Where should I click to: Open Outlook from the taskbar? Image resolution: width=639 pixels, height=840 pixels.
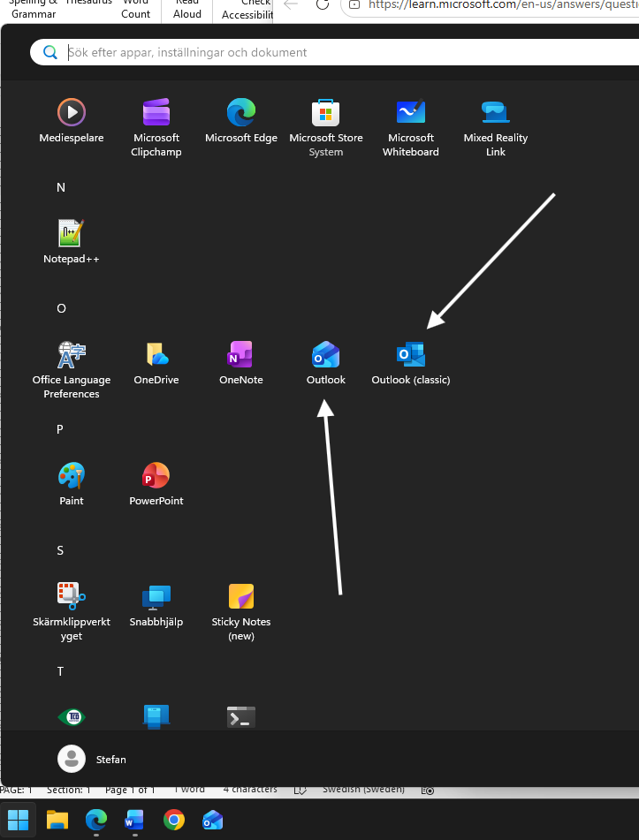pos(213,820)
